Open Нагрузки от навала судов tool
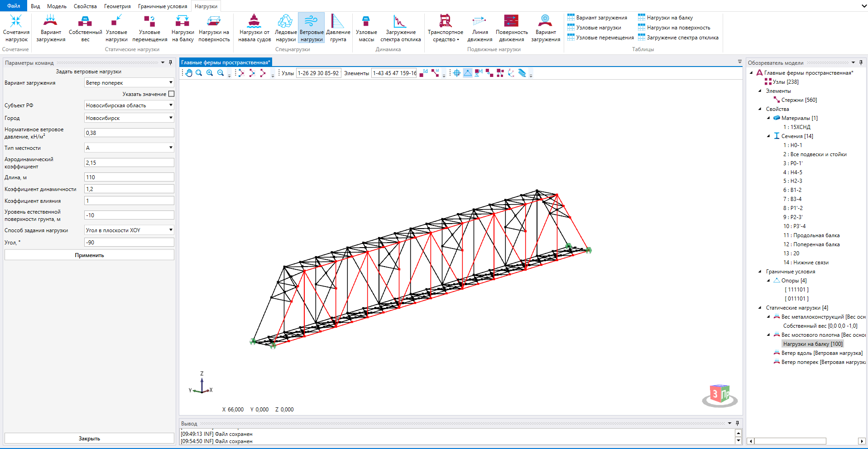The height and width of the screenshot is (449, 868). 254,28
